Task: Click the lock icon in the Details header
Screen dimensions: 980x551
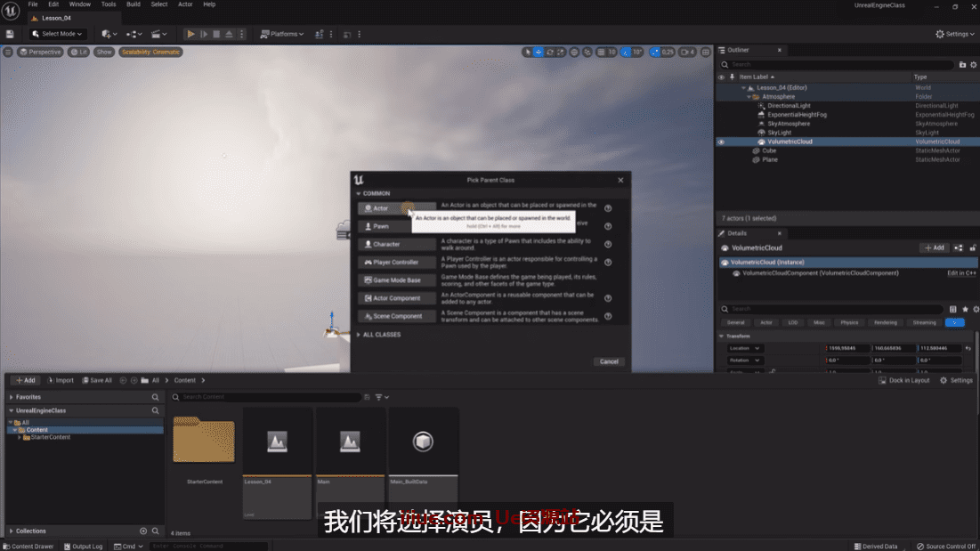Action: coord(973,247)
